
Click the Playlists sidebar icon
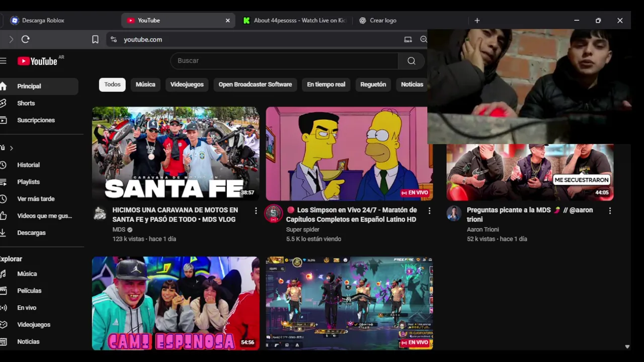point(3,182)
